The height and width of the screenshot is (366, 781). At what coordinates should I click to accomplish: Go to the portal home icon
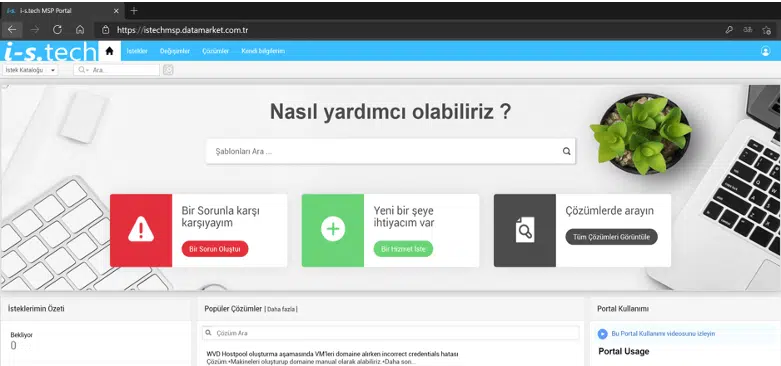[x=110, y=51]
